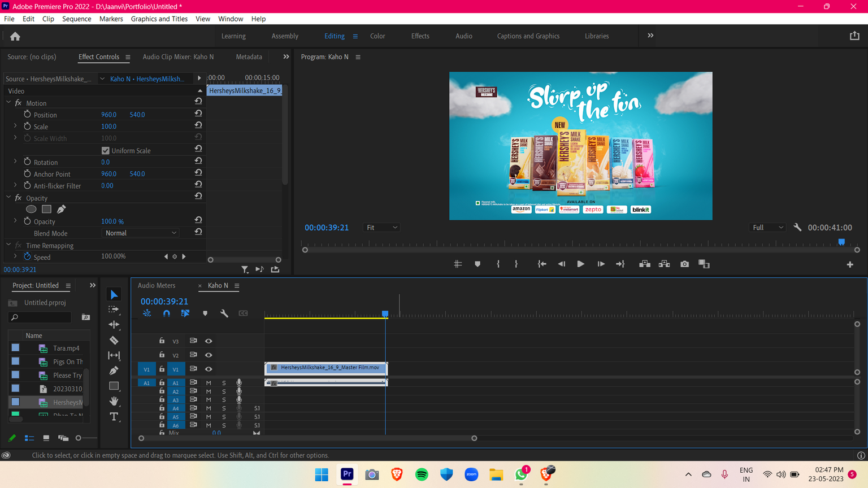The width and height of the screenshot is (868, 488).
Task: Export frame with camera icon
Action: (684, 264)
